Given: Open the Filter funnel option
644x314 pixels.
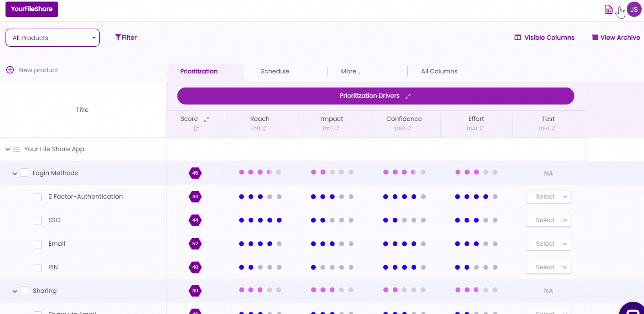Looking at the screenshot, I should 126,37.
